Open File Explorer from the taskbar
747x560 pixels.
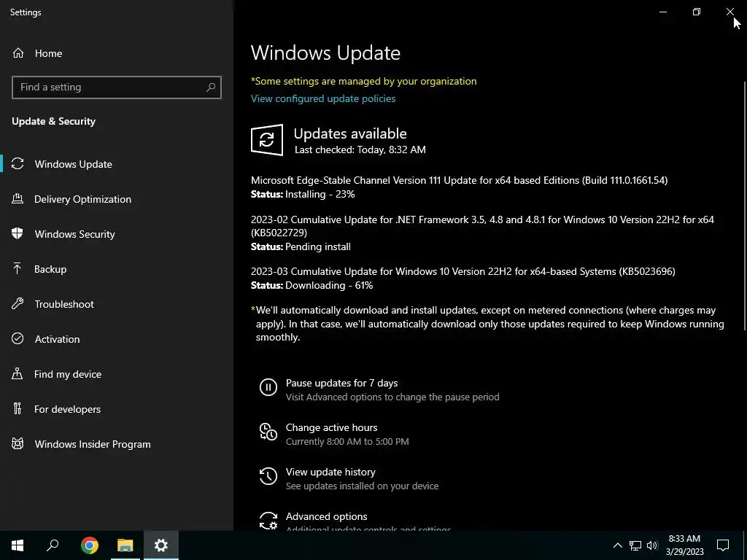coord(125,545)
